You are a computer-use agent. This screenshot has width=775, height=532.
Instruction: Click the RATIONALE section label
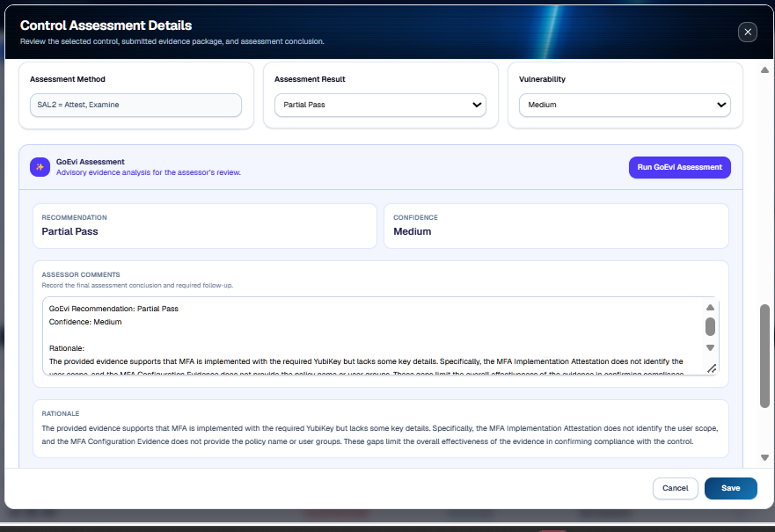tap(61, 413)
